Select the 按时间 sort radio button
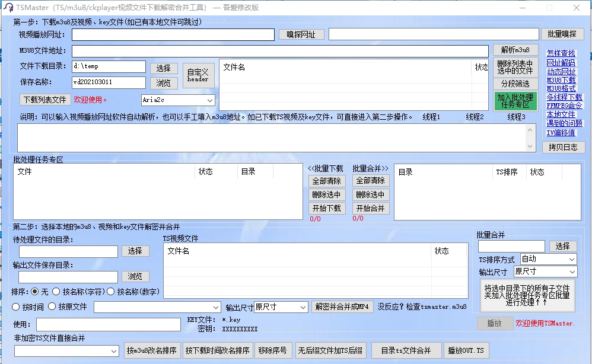Screen dimensions: 592x364 (x=16, y=307)
